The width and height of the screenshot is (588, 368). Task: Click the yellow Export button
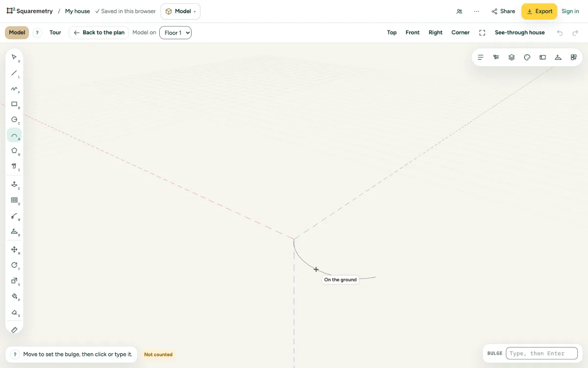coord(539,11)
